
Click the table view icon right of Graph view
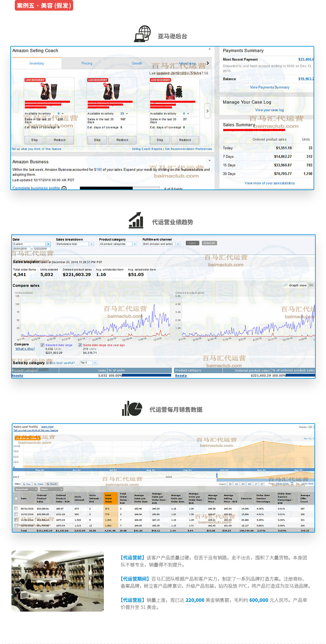coord(311,285)
